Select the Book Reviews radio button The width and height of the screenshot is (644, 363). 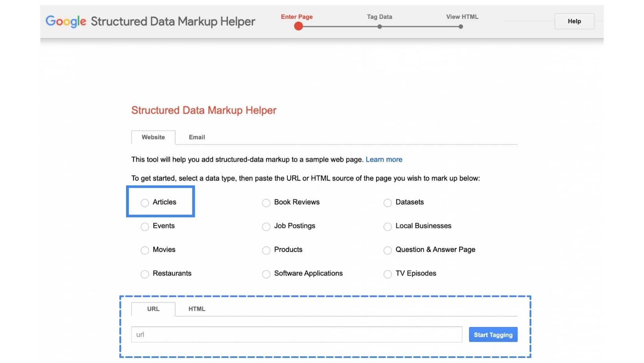(x=267, y=203)
